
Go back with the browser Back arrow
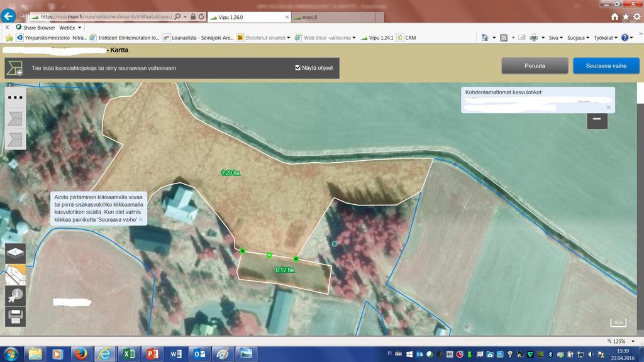(8, 16)
